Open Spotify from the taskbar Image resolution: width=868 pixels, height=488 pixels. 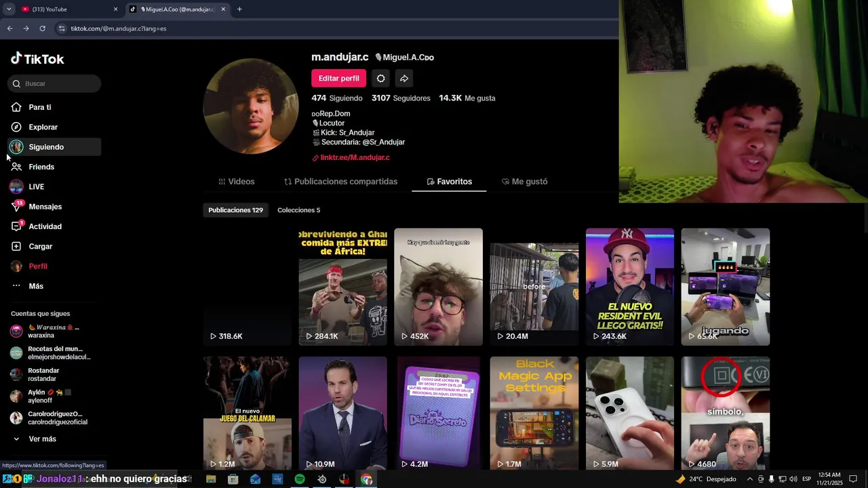tap(300, 479)
